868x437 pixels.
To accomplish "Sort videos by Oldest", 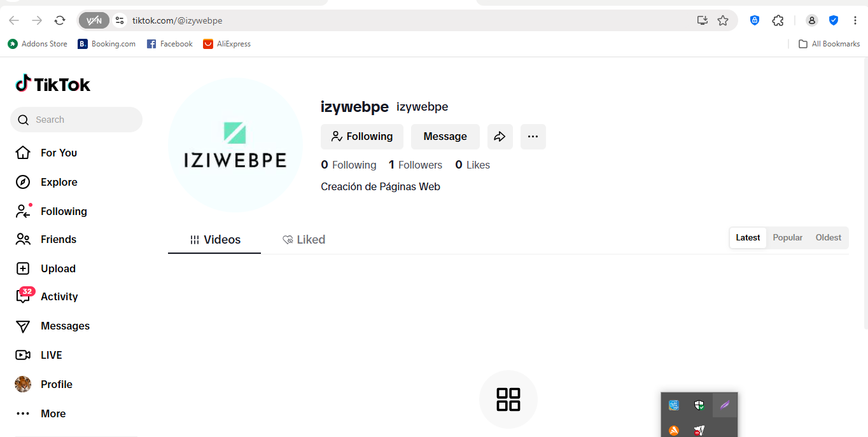I will (829, 237).
